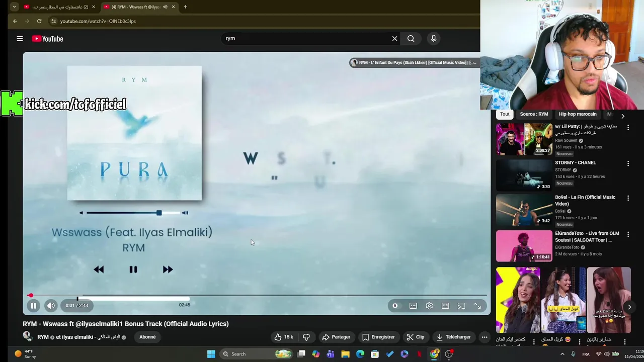The image size is (644, 362).
Task: Open options menu for the 'w/ Lil Patty' video
Action: (628, 128)
